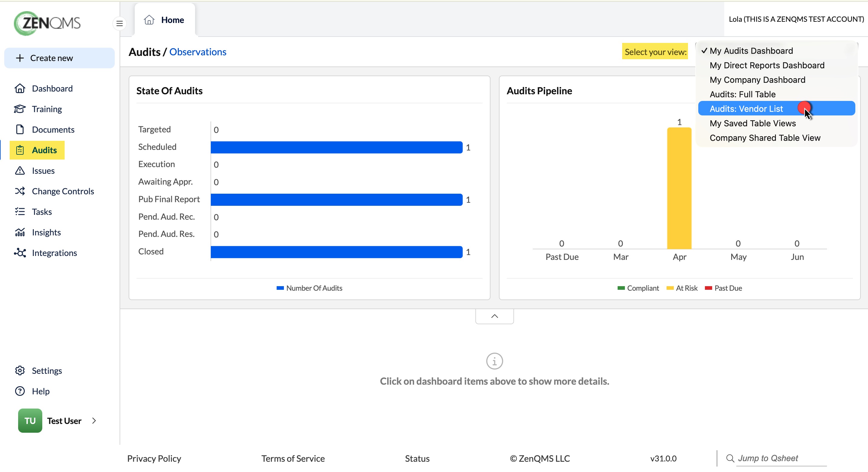Click the Jump to Qsheet search field

(x=781, y=458)
